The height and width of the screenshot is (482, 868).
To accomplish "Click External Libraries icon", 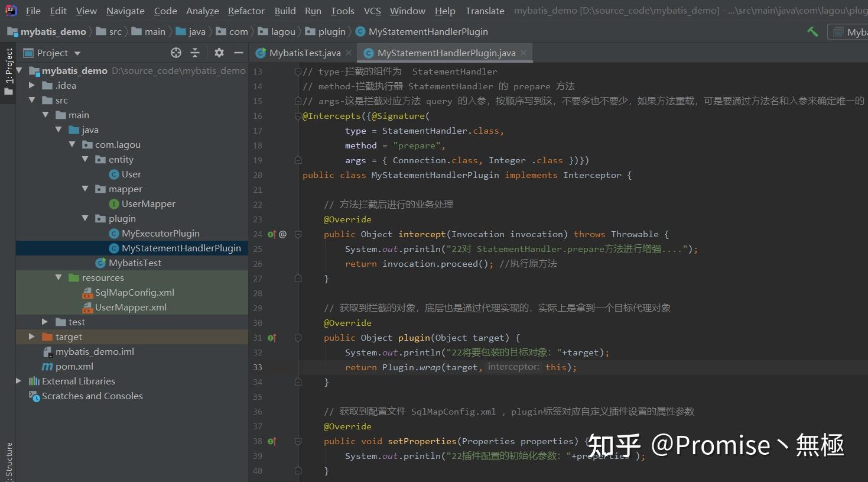I will click(x=34, y=381).
